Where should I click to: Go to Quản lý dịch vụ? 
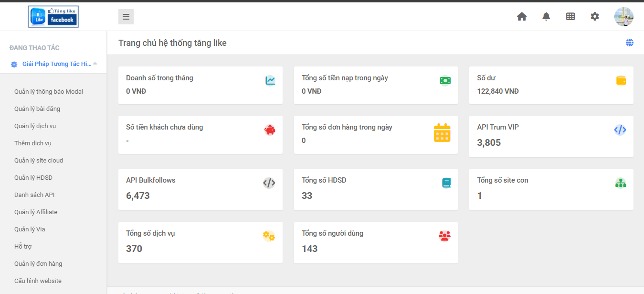35,126
